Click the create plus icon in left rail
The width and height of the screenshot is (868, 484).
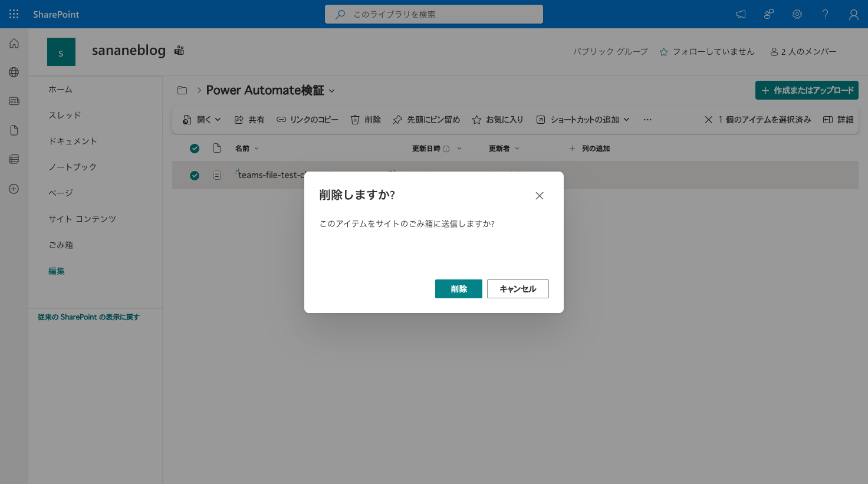coord(14,189)
